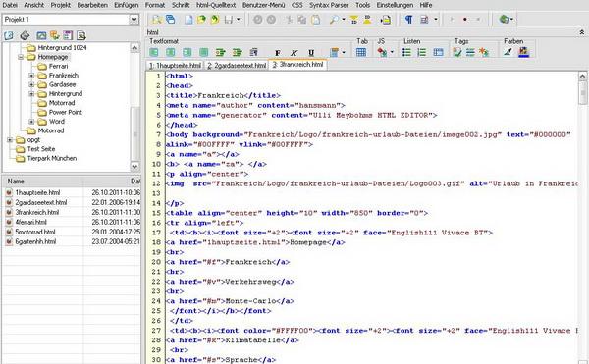Image resolution: width=589 pixels, height=364 pixels.
Task: Collapse the html toolbar with double chevron
Action: point(581,32)
